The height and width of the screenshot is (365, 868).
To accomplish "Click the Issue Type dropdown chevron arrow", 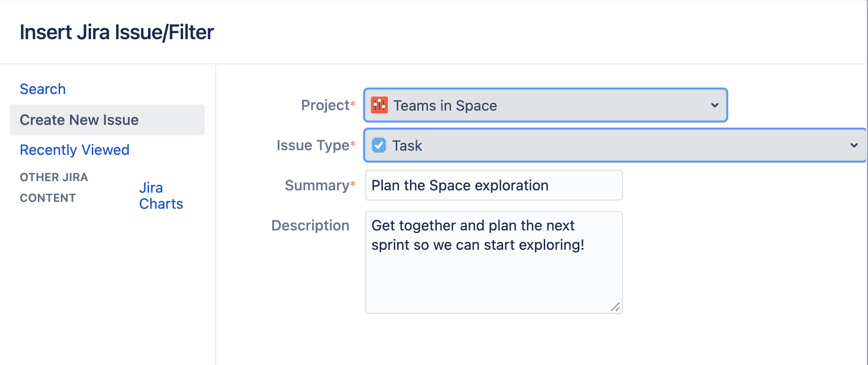I will tap(854, 145).
